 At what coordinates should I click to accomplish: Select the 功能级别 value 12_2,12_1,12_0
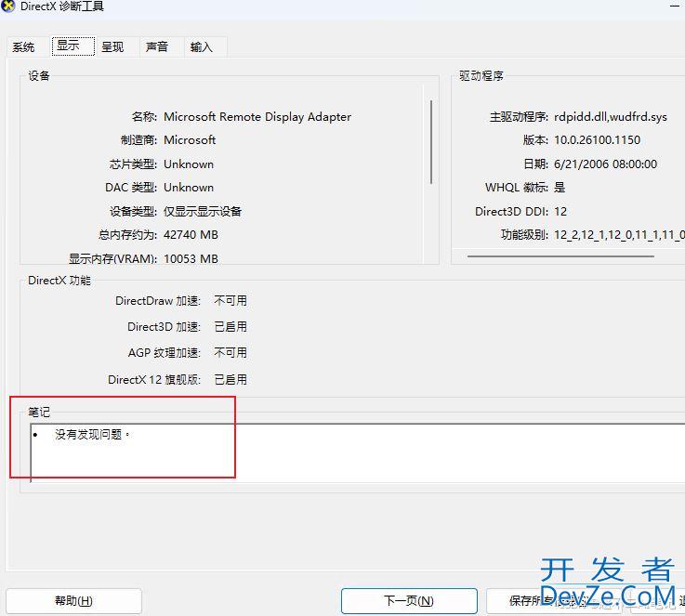(619, 235)
